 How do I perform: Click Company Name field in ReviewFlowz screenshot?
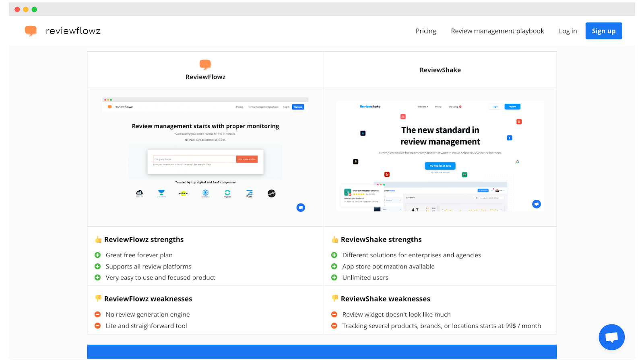point(194,159)
